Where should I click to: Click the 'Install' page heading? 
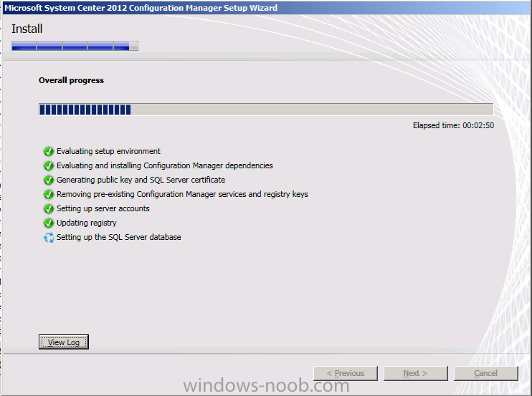tap(27, 29)
